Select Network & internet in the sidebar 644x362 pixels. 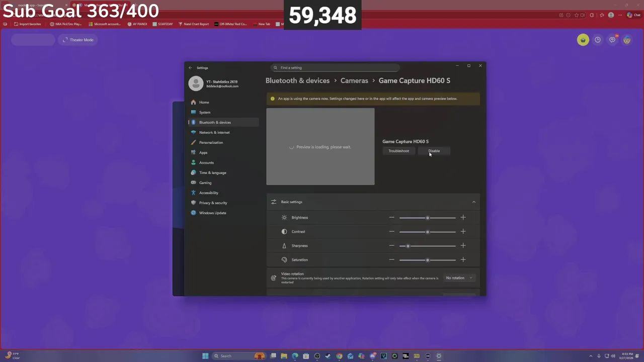point(224,132)
